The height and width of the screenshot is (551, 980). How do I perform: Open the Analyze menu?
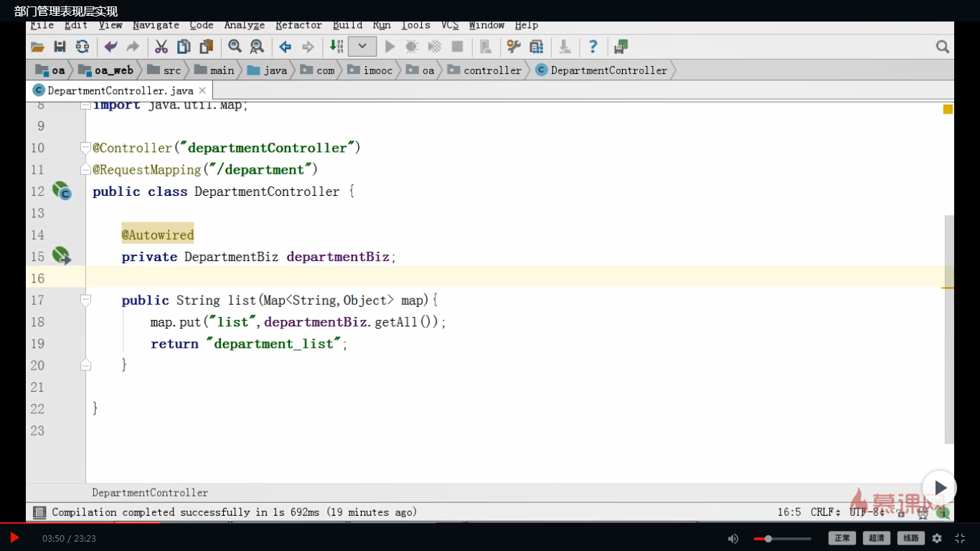[x=245, y=25]
